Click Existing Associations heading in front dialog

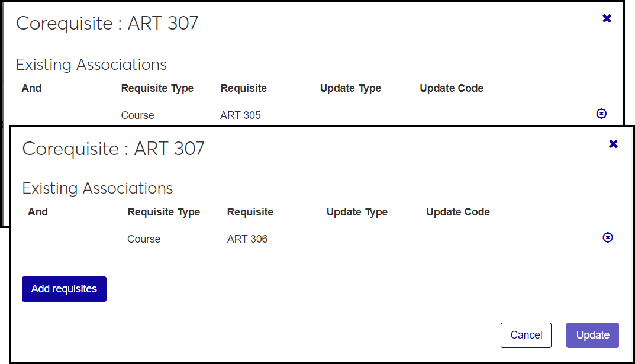[x=98, y=188]
